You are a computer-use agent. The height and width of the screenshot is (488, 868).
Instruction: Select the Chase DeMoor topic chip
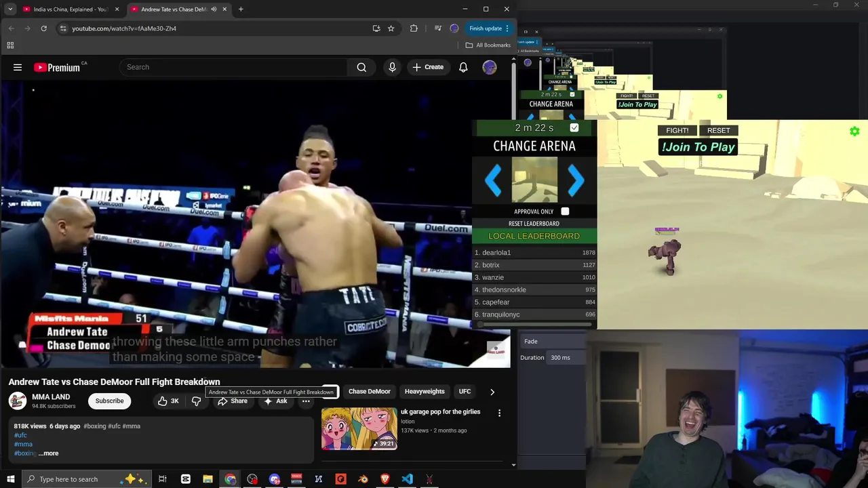point(370,392)
